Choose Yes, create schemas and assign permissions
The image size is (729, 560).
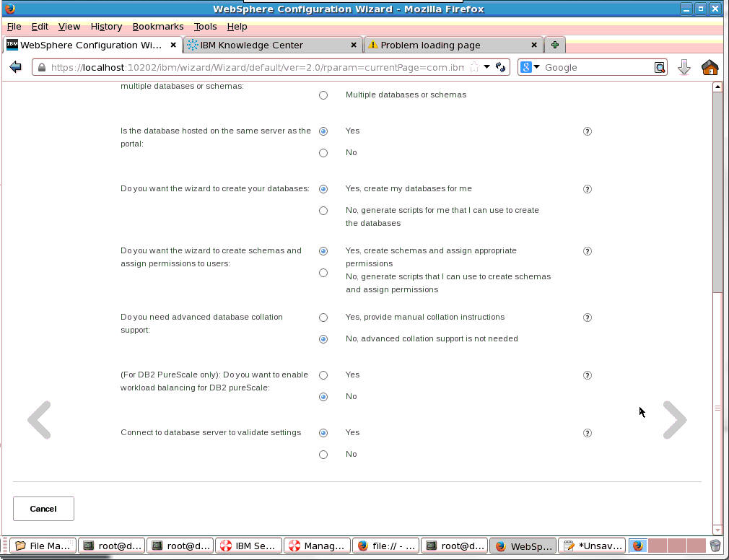323,251
